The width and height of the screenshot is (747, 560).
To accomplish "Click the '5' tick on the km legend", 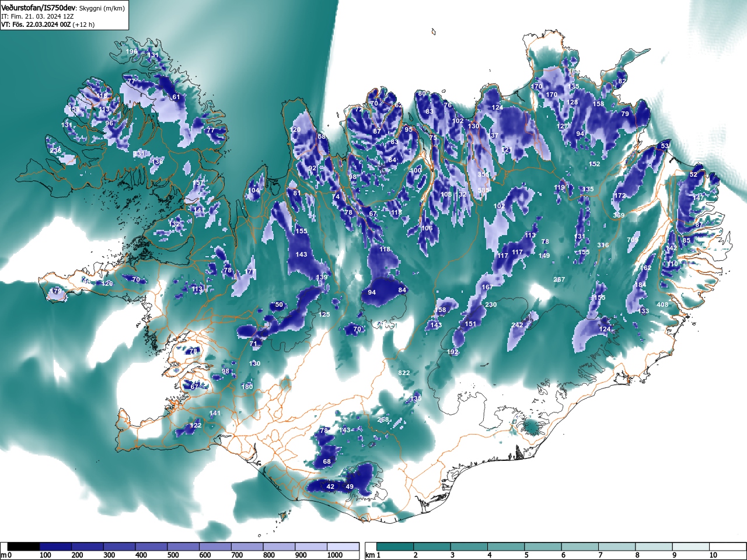I will click(526, 555).
